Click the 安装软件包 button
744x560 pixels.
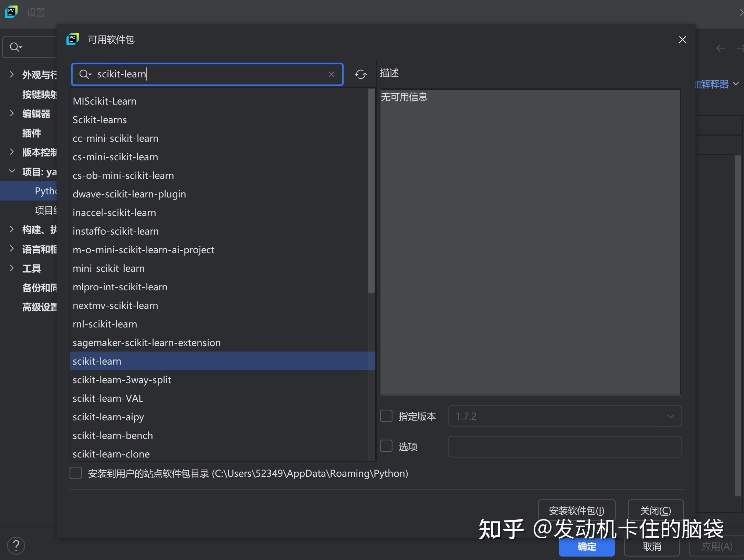click(x=577, y=510)
